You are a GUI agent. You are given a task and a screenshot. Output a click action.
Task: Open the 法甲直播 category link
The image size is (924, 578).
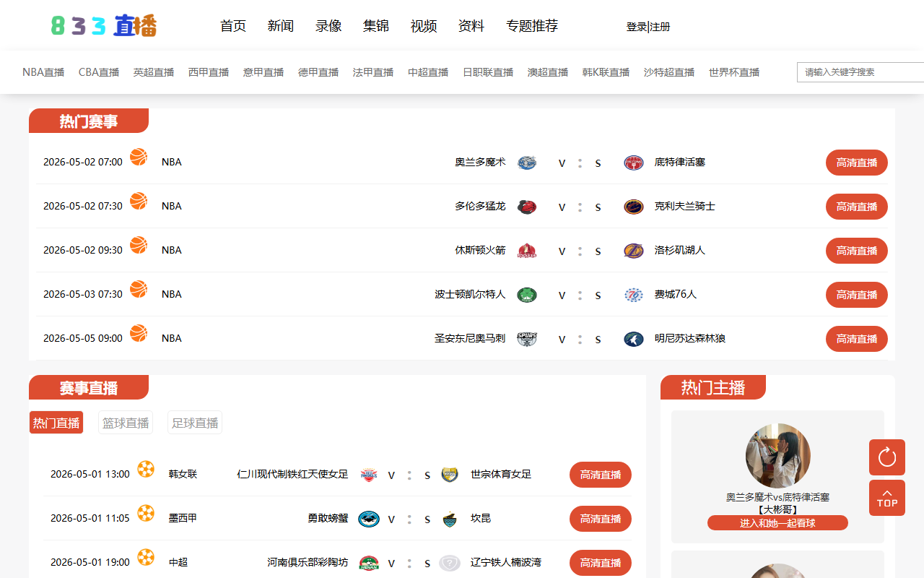373,72
